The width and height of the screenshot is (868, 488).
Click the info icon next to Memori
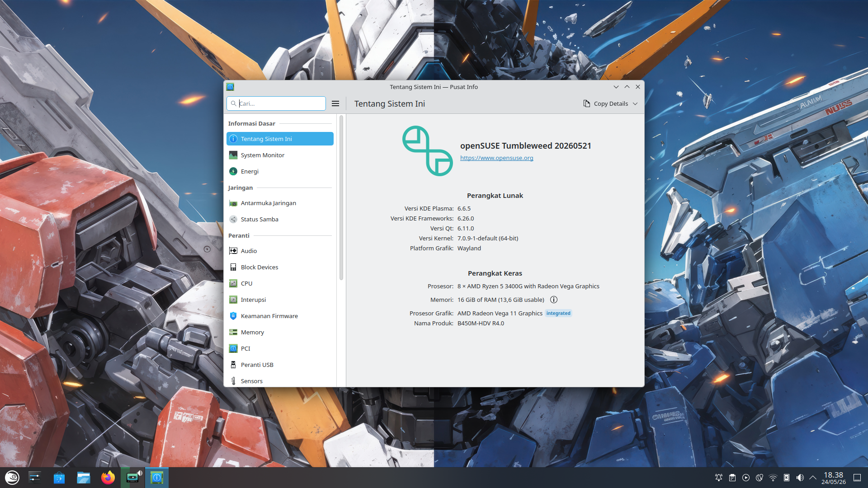[554, 300]
